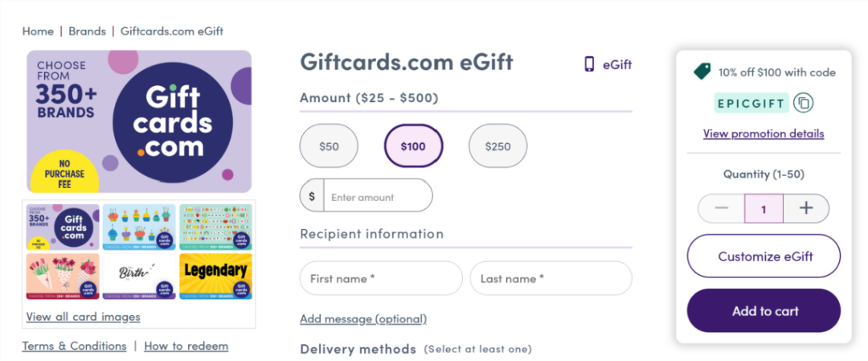Open Brands breadcrumb link
This screenshot has height=361, width=868.
[87, 31]
